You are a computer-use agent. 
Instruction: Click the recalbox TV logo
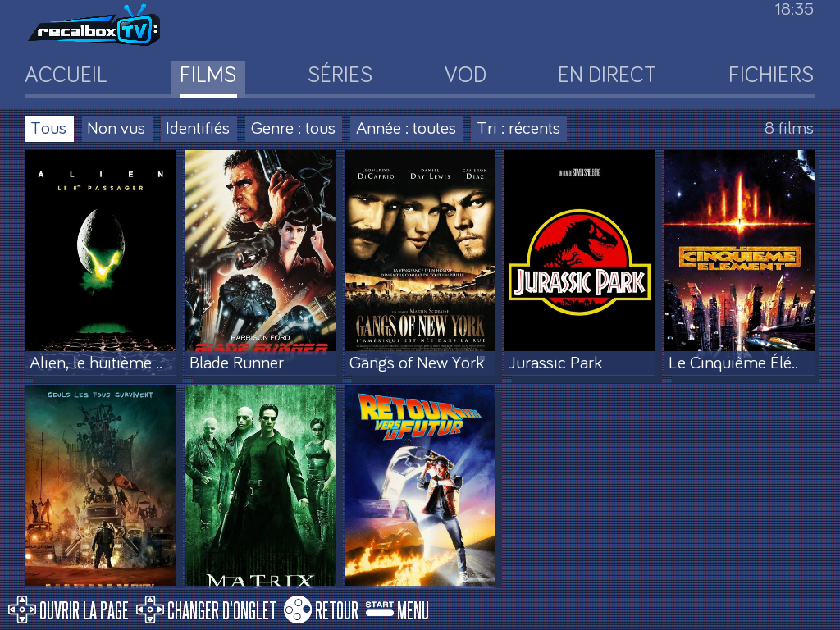(94, 25)
